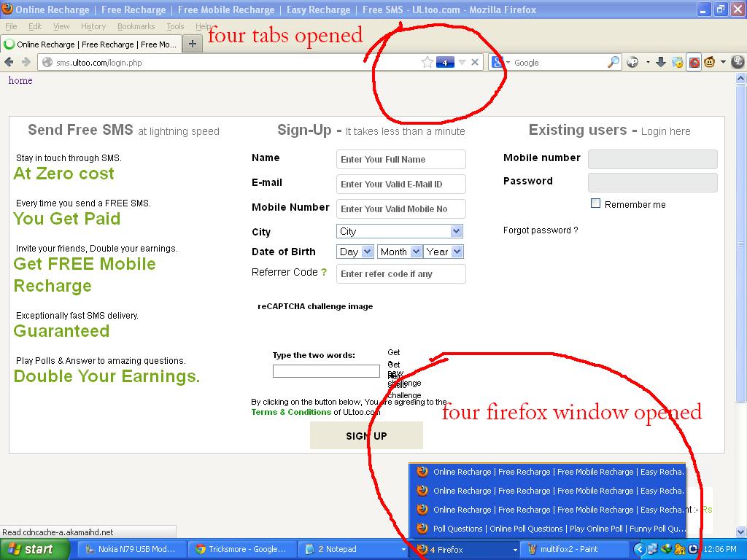Click the captcha two words input box
Image resolution: width=747 pixels, height=560 pixels.
[x=326, y=371]
